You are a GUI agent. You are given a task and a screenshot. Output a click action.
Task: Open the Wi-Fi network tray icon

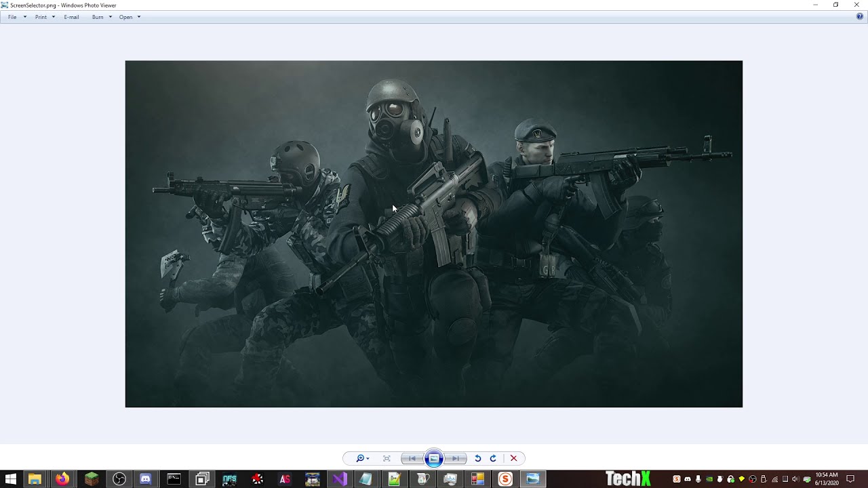[774, 479]
